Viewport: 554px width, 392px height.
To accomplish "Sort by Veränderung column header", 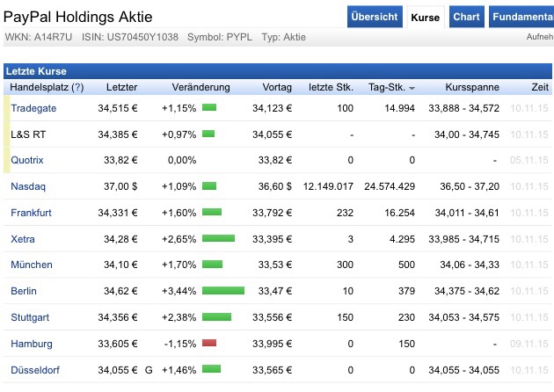I will [200, 88].
